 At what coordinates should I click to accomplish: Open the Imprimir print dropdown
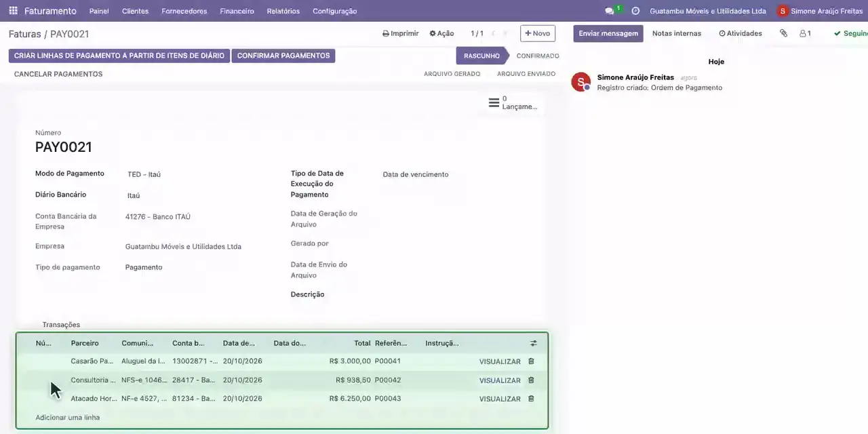click(401, 33)
